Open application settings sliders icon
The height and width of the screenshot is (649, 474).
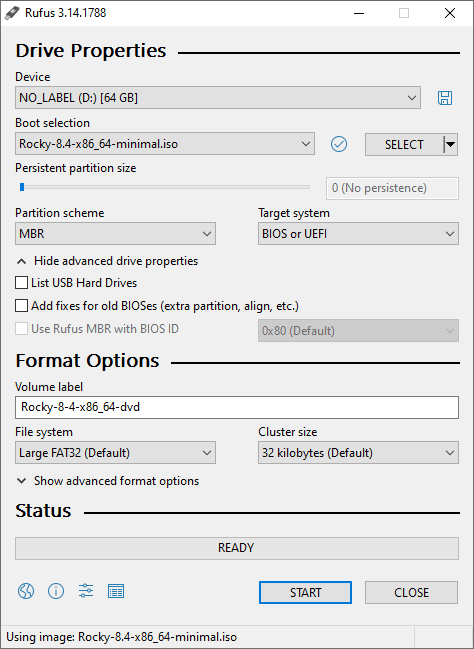point(86,591)
